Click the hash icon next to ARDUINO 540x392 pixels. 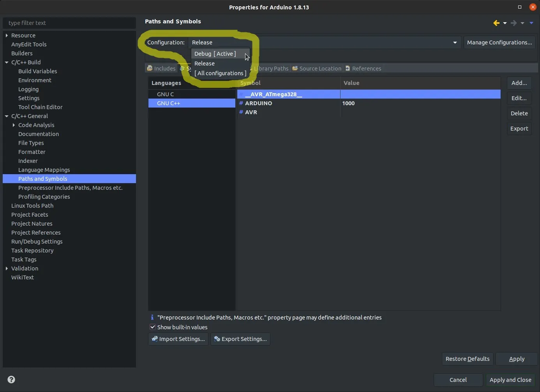pos(241,103)
